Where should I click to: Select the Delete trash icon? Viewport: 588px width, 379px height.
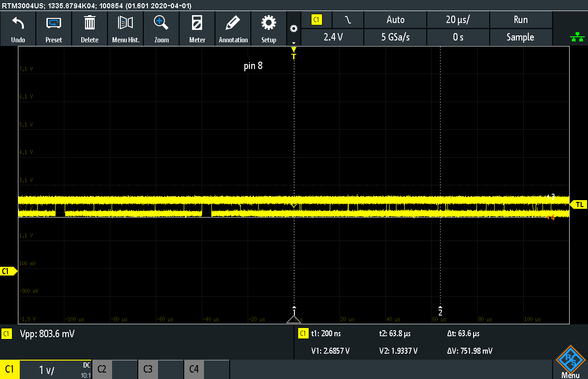pyautogui.click(x=90, y=29)
